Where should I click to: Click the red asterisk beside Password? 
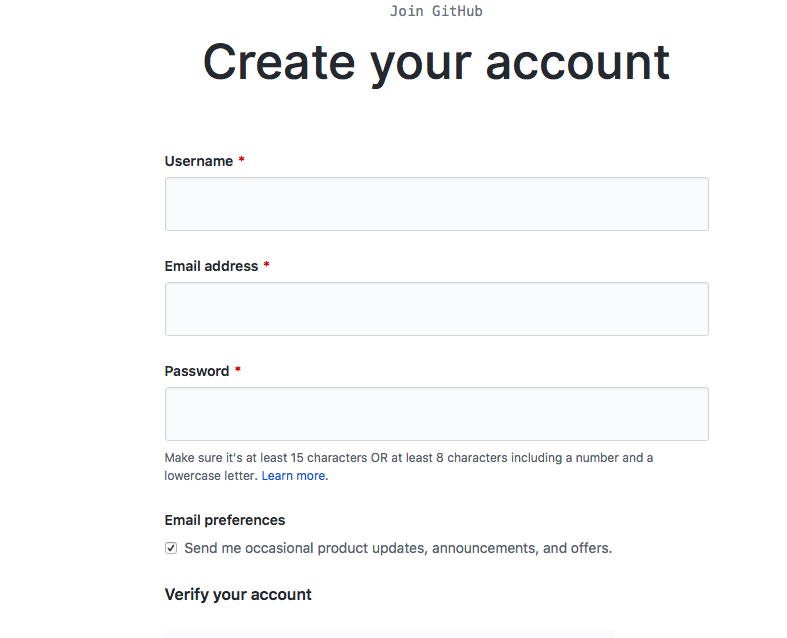238,371
